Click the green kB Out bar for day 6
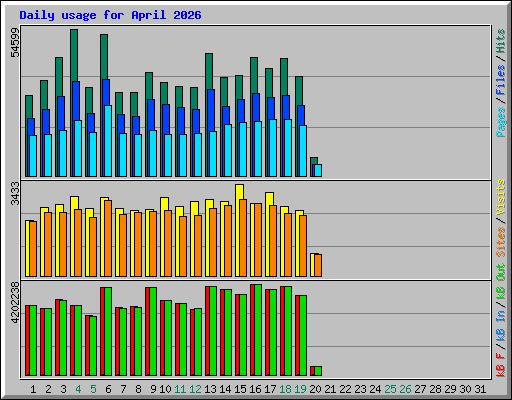The height and width of the screenshot is (400, 512). click(108, 331)
